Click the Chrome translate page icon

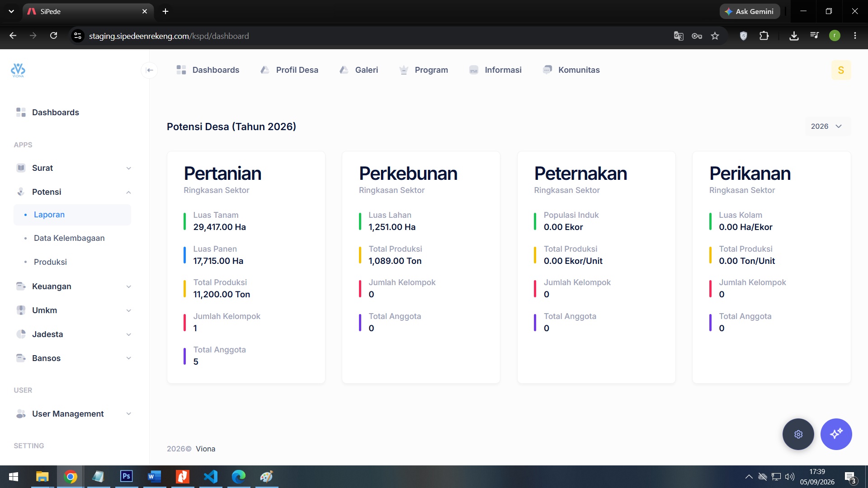click(679, 36)
